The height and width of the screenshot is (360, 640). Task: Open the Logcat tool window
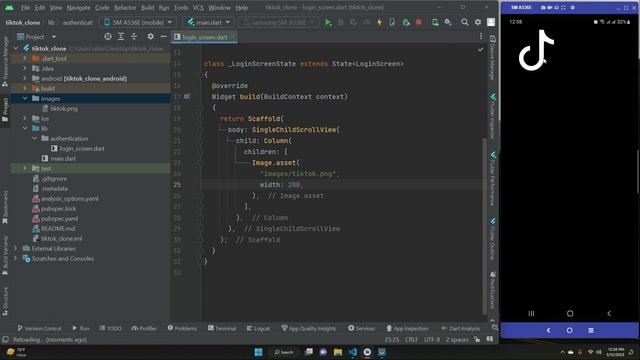[258, 328]
